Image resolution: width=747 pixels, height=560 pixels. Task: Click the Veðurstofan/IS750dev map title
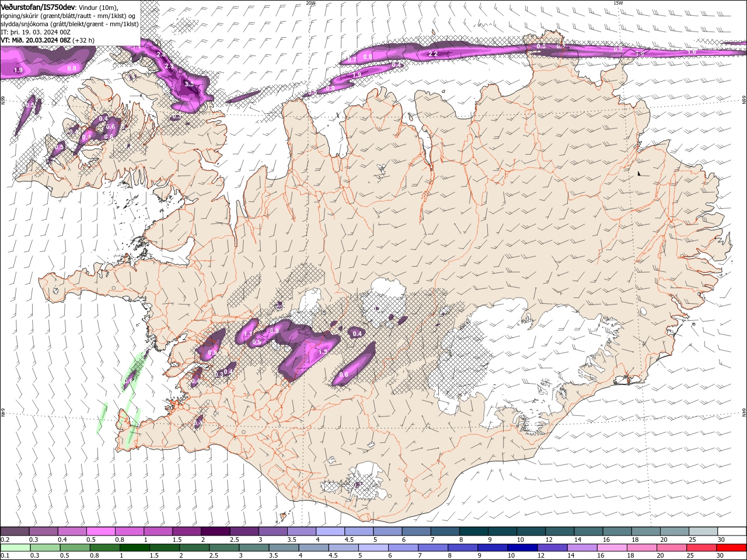tap(39, 7)
